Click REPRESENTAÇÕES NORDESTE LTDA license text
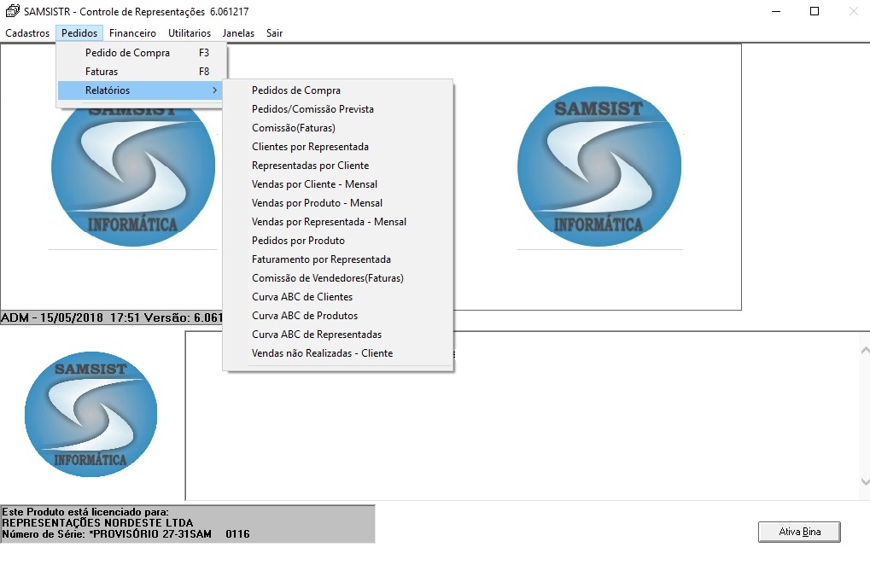 click(x=97, y=523)
